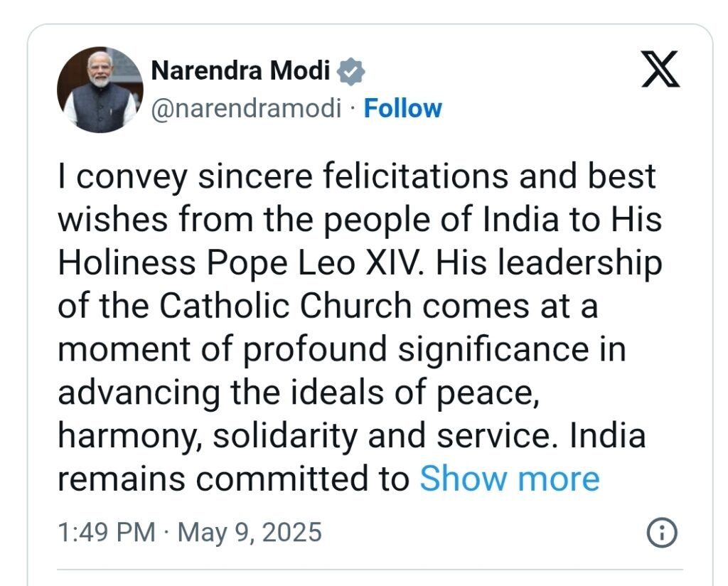Click the phrase Pope Leo XIV
This screenshot has width=728, height=586.
tap(314, 263)
